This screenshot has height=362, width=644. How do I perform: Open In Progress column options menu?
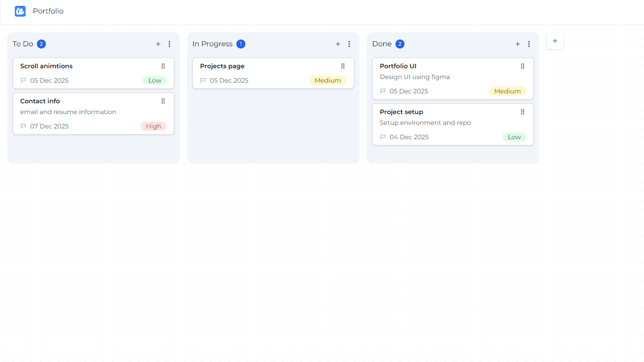click(349, 44)
